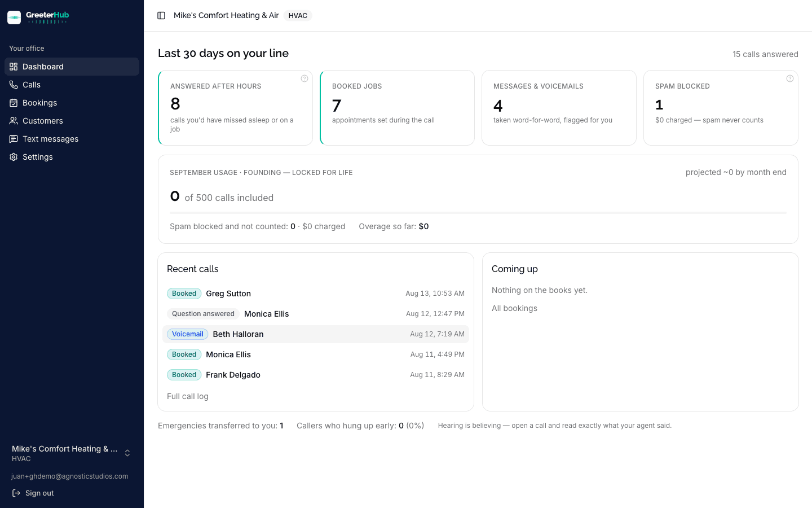Click the Booked badge next to Greg Sutton
Image resolution: width=812 pixels, height=508 pixels.
(x=184, y=294)
